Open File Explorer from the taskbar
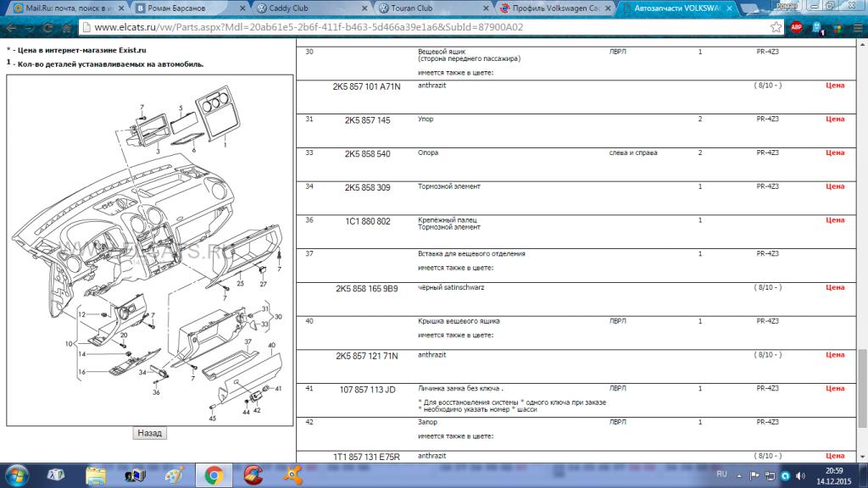 coord(95,475)
